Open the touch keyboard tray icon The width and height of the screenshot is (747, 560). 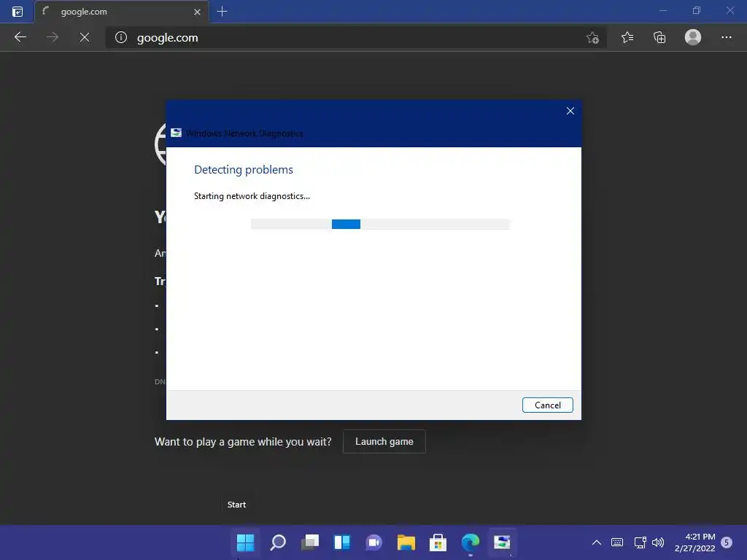(x=617, y=542)
